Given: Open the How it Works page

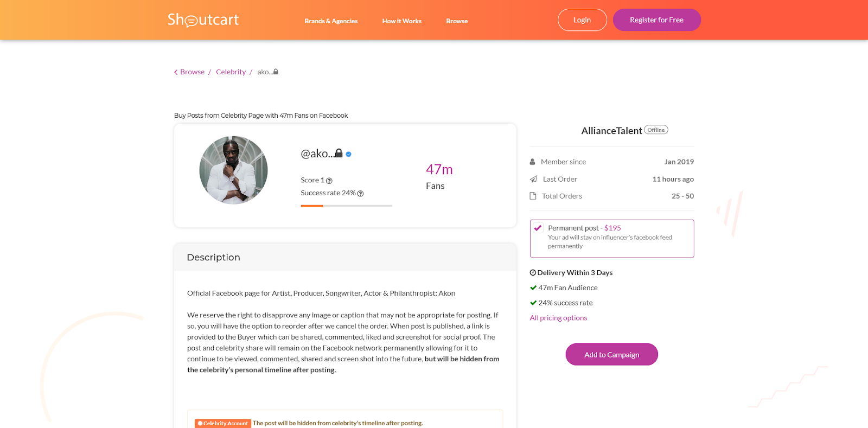Looking at the screenshot, I should (401, 21).
